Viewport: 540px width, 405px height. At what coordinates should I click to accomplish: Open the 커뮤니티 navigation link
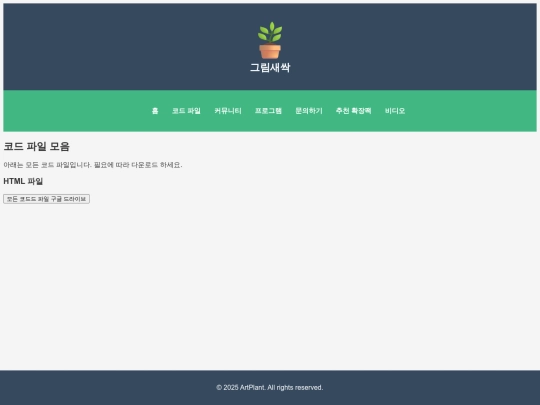[228, 111]
